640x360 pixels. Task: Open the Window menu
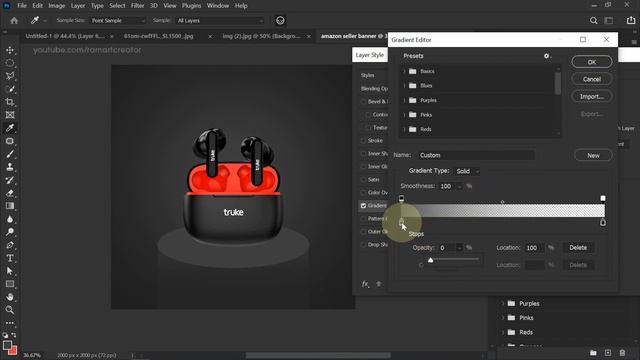coord(218,6)
